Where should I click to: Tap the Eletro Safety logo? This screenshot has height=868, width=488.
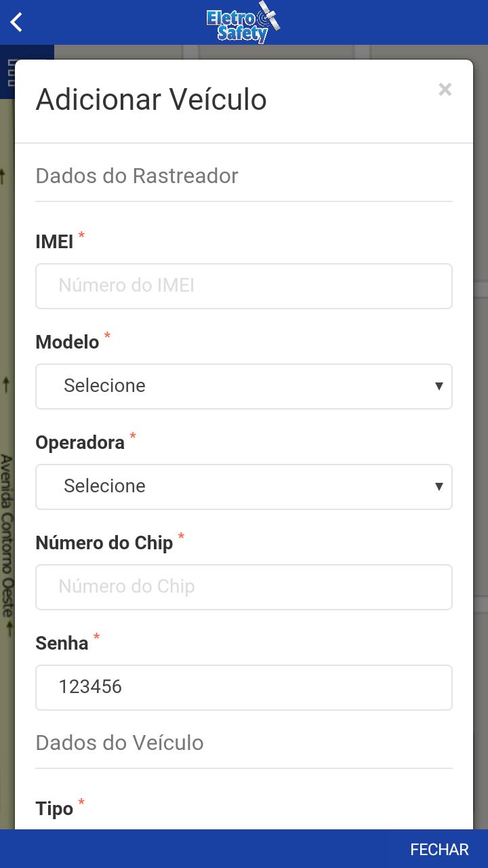(x=243, y=23)
